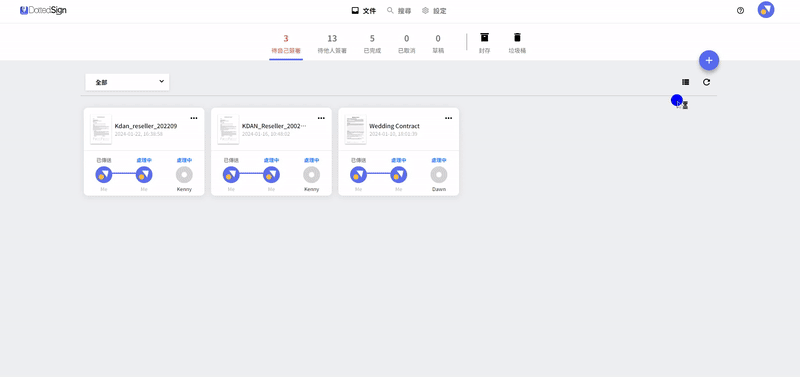This screenshot has width=800, height=377.
Task: Switch to the 已完成 tab
Action: click(372, 44)
